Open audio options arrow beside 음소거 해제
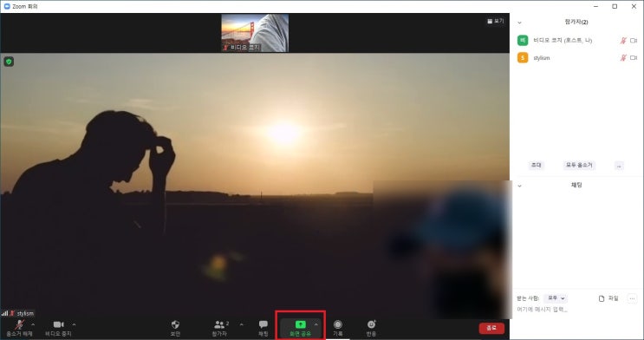The height and width of the screenshot is (340, 644). [33, 324]
